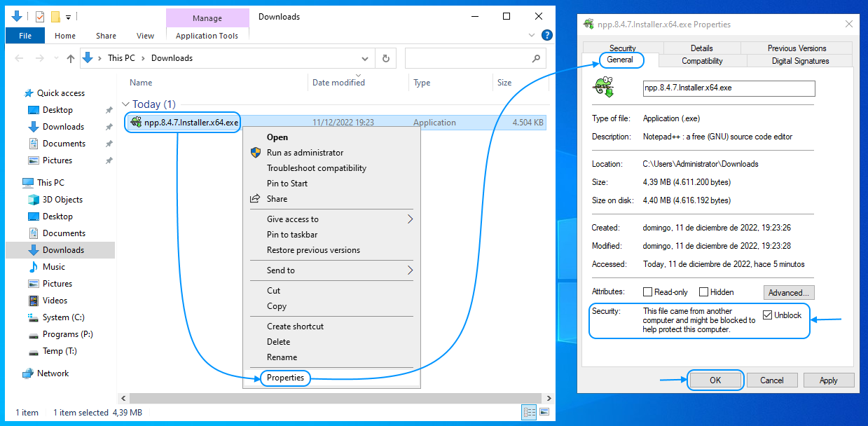Go back with the Back arrow in Explorer
The image size is (868, 426).
point(20,58)
